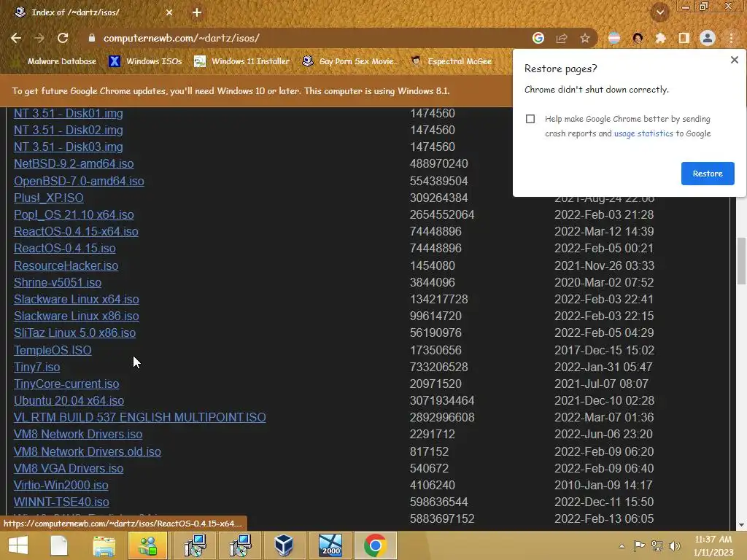
Task: Click the page vertical scrollbar thumb
Action: tap(741, 261)
